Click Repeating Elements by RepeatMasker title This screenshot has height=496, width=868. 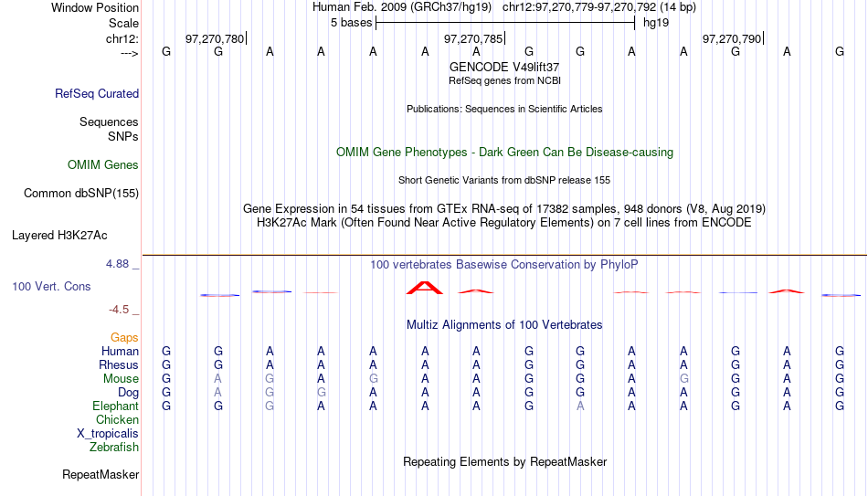504,461
